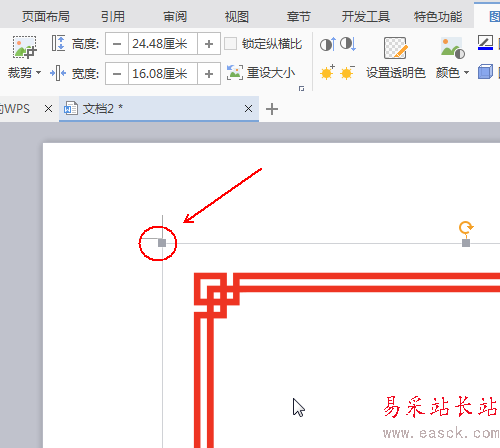This screenshot has height=448, width=500.
Task: Edit the 16.08厘米 width field
Action: (x=163, y=73)
